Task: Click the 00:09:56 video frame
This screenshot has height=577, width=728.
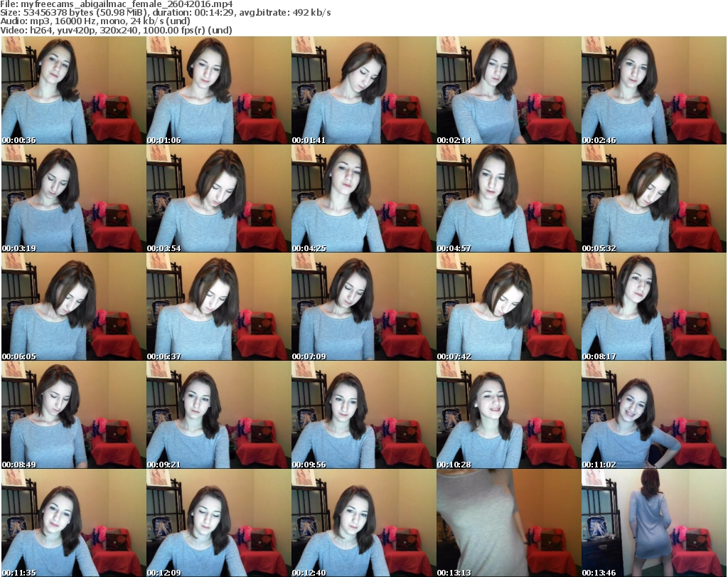Action: (363, 415)
